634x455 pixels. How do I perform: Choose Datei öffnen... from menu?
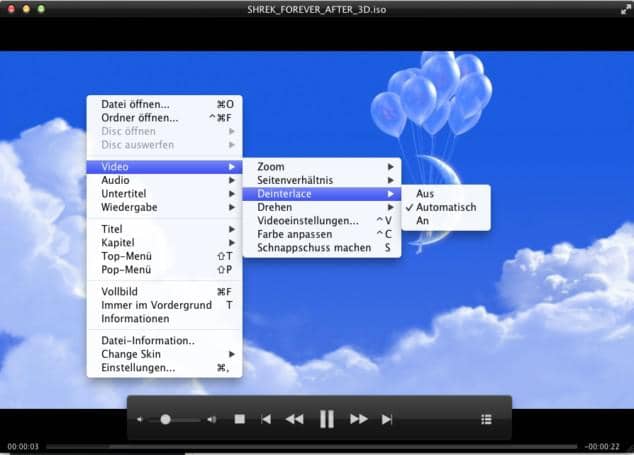(165, 104)
